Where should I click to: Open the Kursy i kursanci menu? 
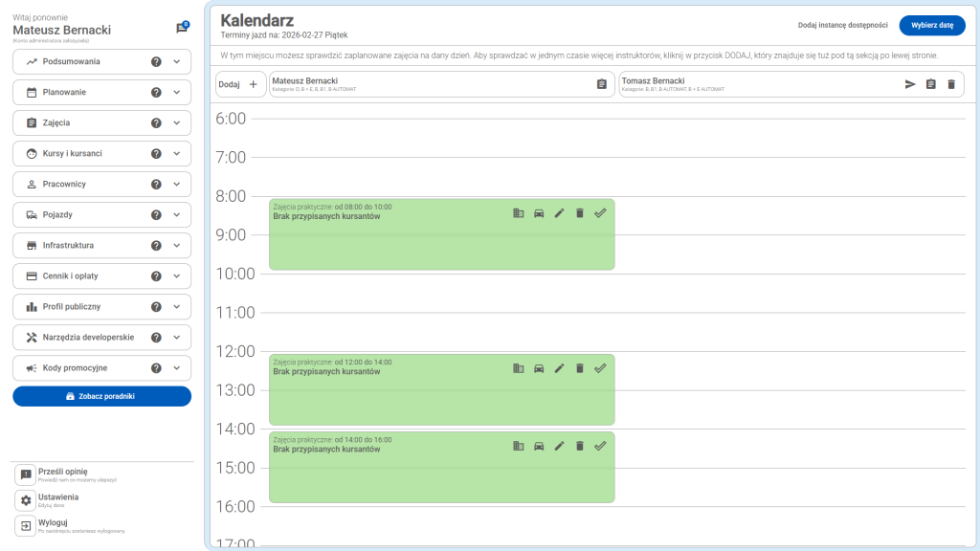73,154
